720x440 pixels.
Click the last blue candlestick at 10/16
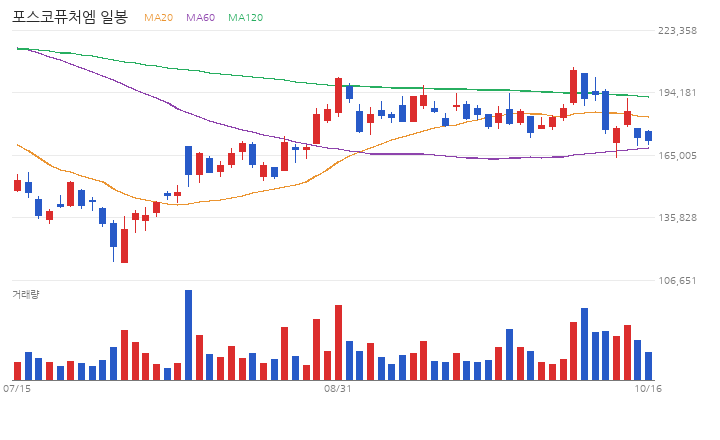648,136
